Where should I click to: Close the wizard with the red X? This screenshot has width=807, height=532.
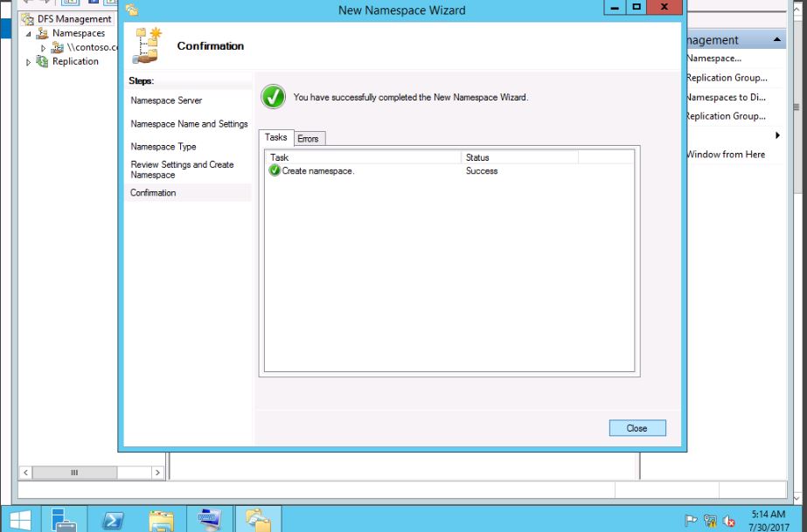pos(664,7)
